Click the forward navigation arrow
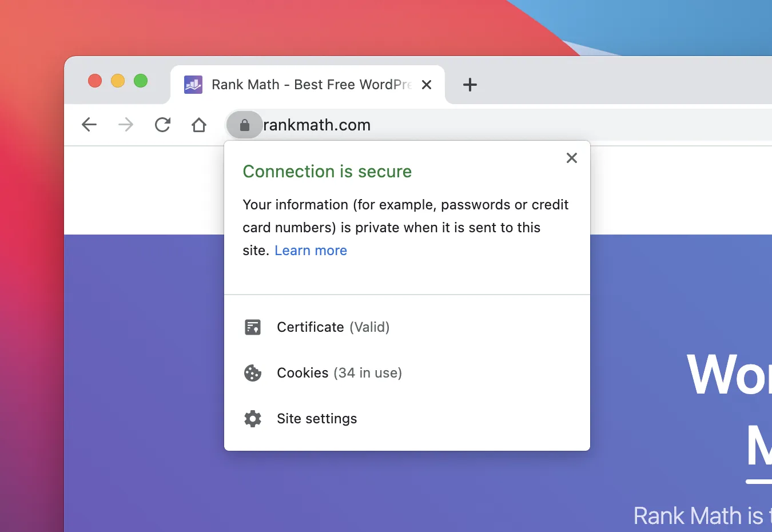The height and width of the screenshot is (532, 772). pos(126,125)
